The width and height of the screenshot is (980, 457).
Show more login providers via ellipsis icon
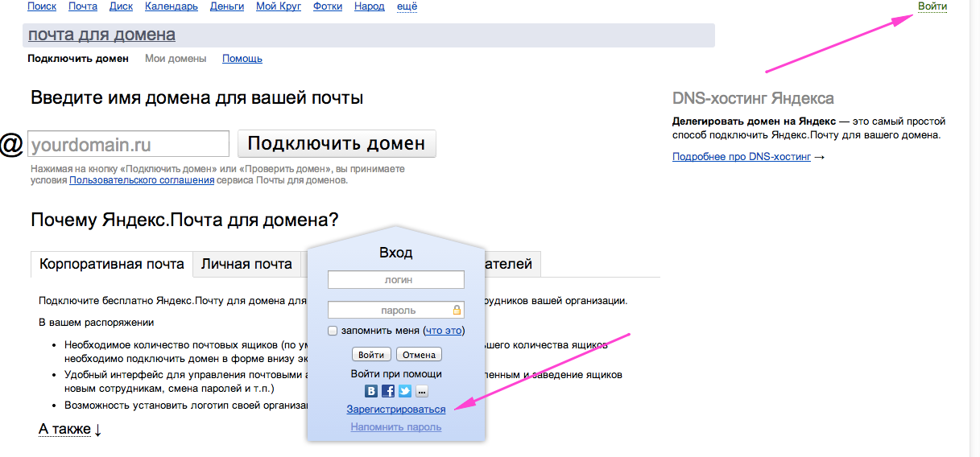[422, 392]
